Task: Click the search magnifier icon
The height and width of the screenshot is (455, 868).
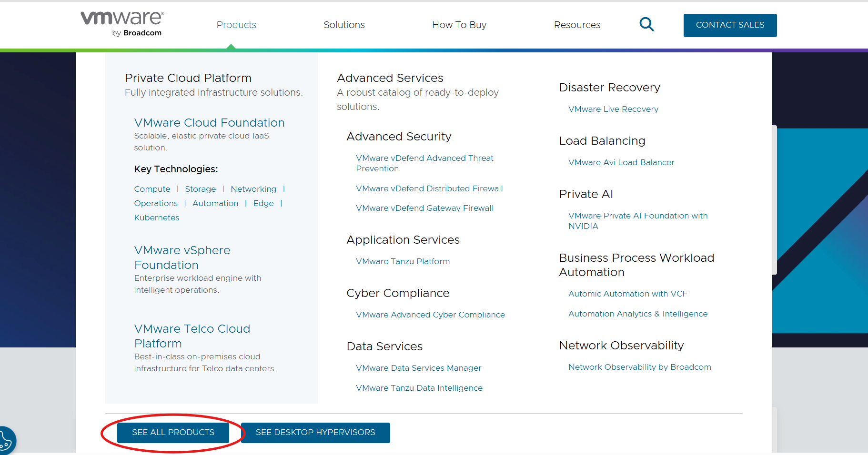Action: pyautogui.click(x=646, y=24)
